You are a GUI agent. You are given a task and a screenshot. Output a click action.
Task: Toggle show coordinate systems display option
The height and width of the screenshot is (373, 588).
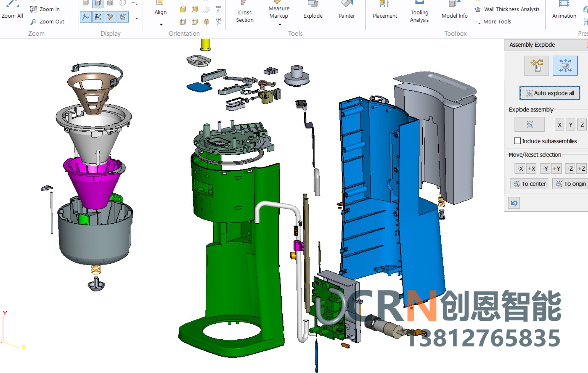click(x=123, y=17)
